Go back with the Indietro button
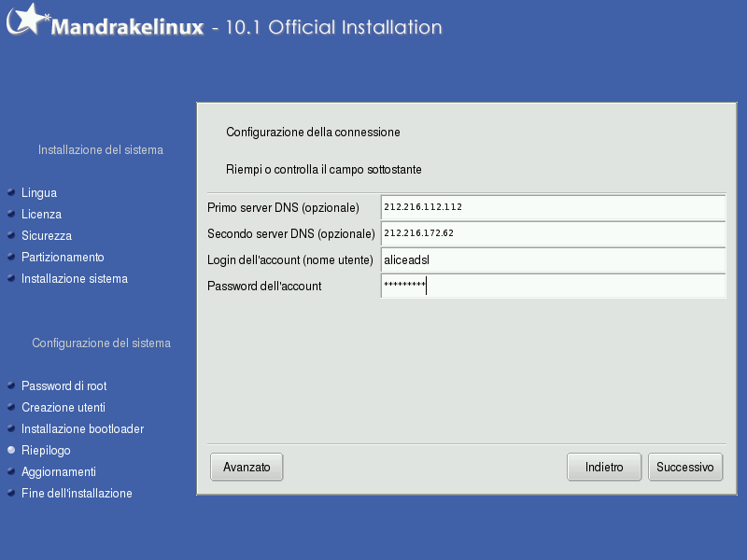Image resolution: width=747 pixels, height=560 pixels. pyautogui.click(x=604, y=468)
